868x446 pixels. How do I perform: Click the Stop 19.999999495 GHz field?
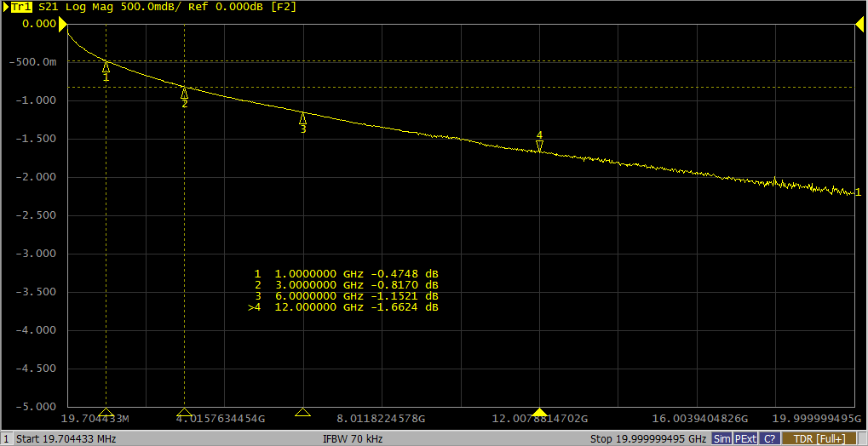[x=648, y=438]
